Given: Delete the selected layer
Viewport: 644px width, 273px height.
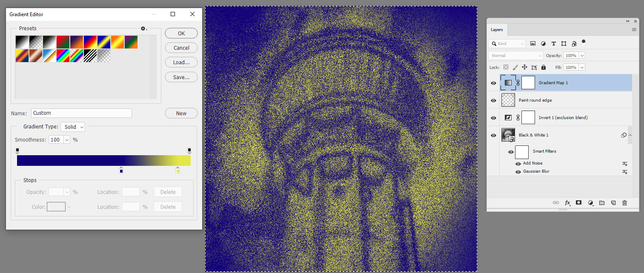Looking at the screenshot, I should pos(625,203).
